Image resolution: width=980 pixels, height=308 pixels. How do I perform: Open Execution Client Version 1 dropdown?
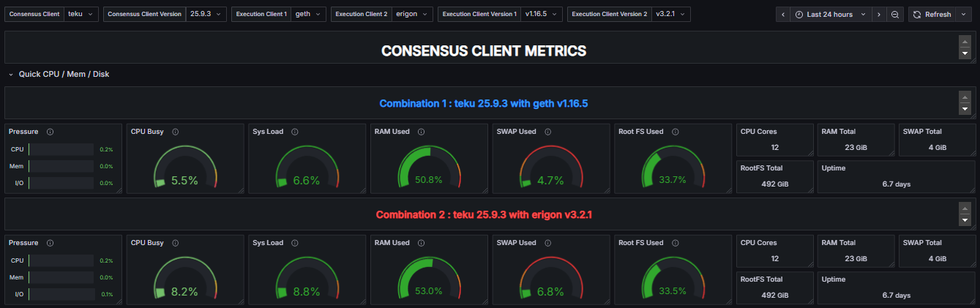click(542, 14)
